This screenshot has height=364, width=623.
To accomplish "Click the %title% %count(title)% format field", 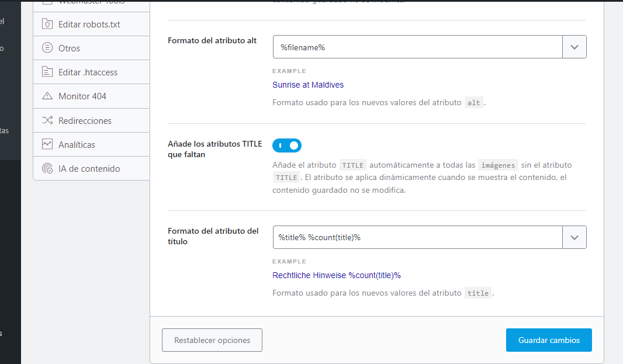I will click(418, 237).
